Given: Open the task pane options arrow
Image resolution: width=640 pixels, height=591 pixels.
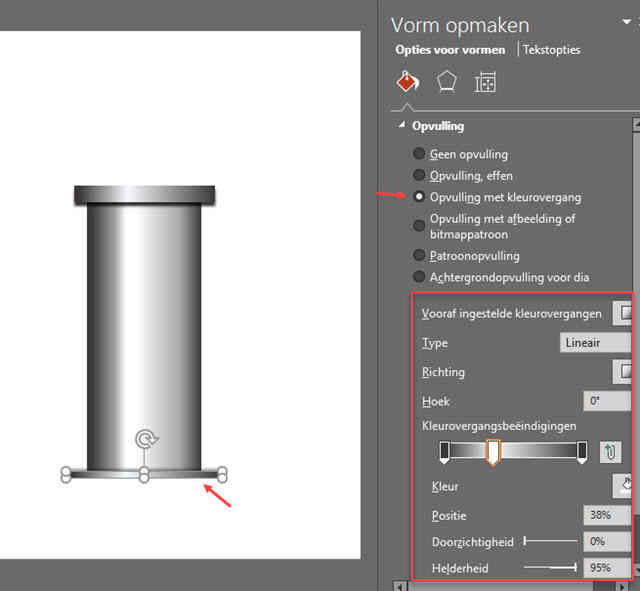Looking at the screenshot, I should [x=626, y=22].
